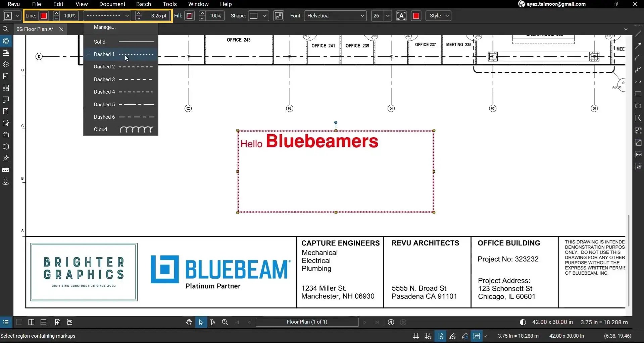
Task: Toggle snap to grid in the status bar
Action: pyautogui.click(x=428, y=336)
